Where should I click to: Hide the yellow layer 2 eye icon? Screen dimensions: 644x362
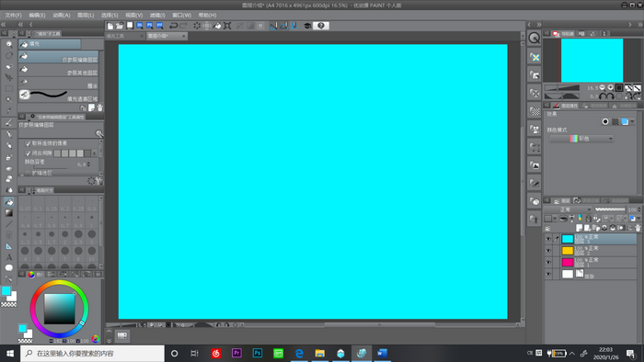(x=548, y=251)
